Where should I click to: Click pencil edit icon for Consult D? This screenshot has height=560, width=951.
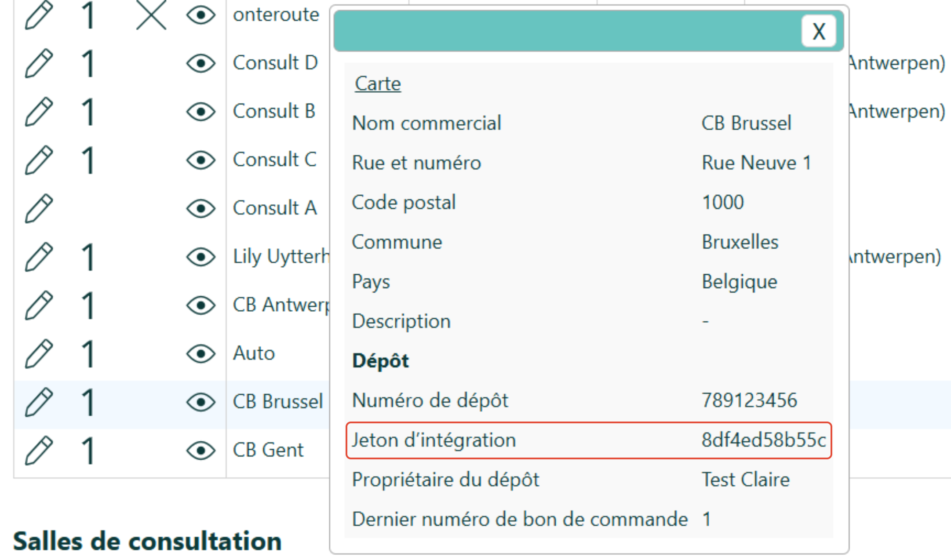[x=39, y=64]
